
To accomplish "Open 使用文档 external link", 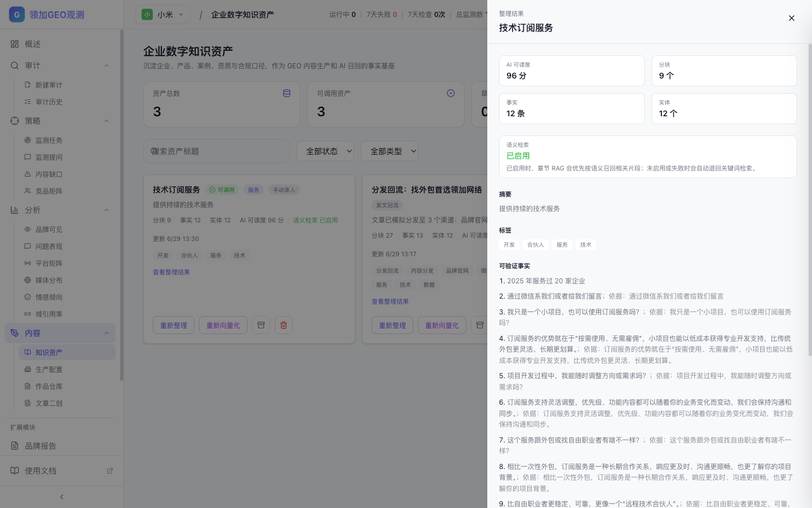I will [61, 471].
